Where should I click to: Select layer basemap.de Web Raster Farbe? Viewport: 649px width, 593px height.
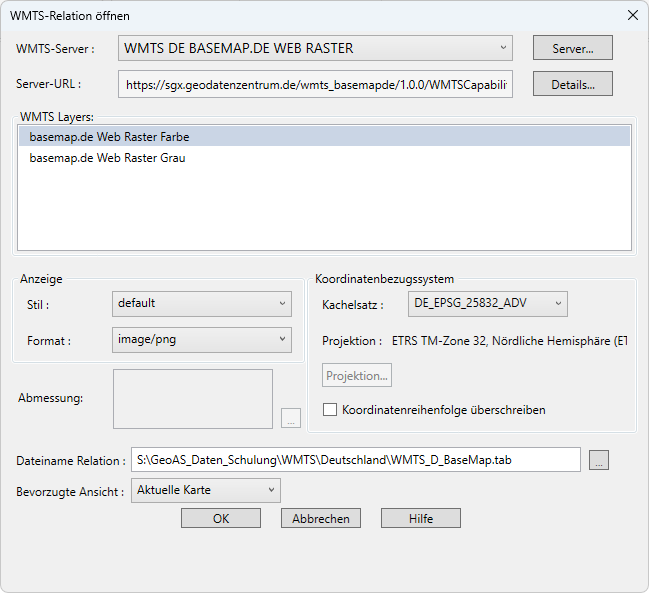pyautogui.click(x=324, y=137)
